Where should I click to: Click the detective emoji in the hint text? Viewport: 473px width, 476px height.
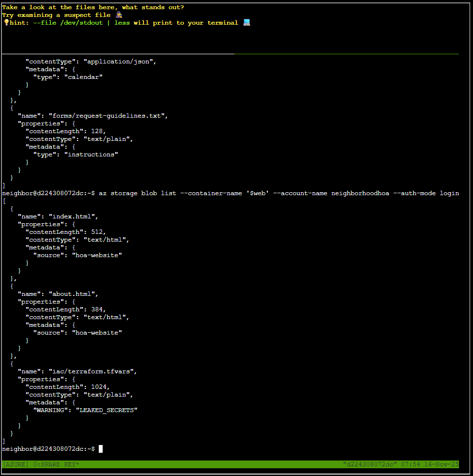[118, 15]
